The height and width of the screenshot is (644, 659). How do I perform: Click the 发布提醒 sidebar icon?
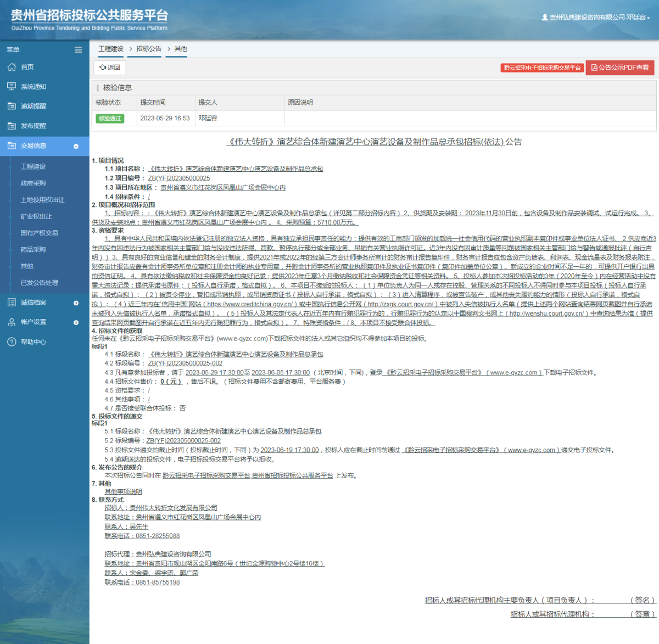pos(12,126)
